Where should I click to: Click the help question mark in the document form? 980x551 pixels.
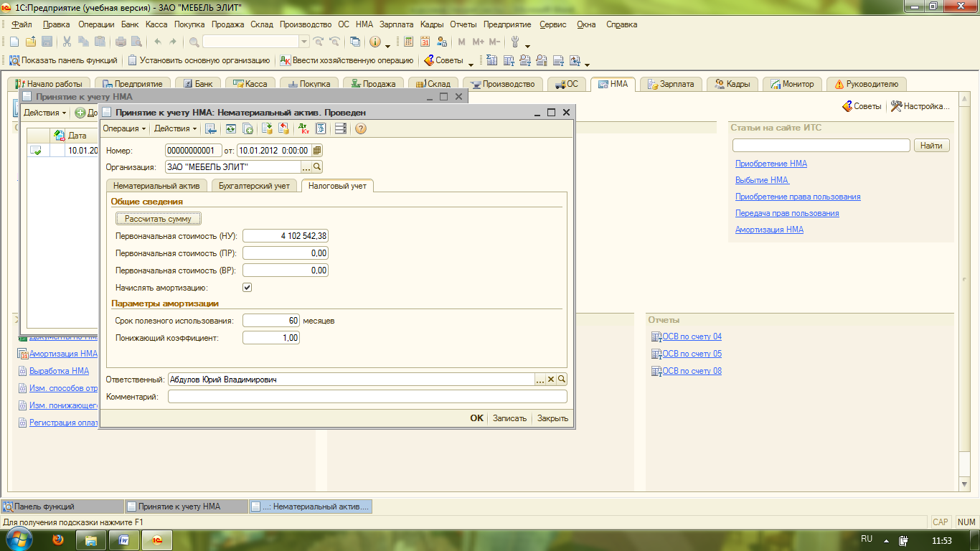[x=361, y=128]
